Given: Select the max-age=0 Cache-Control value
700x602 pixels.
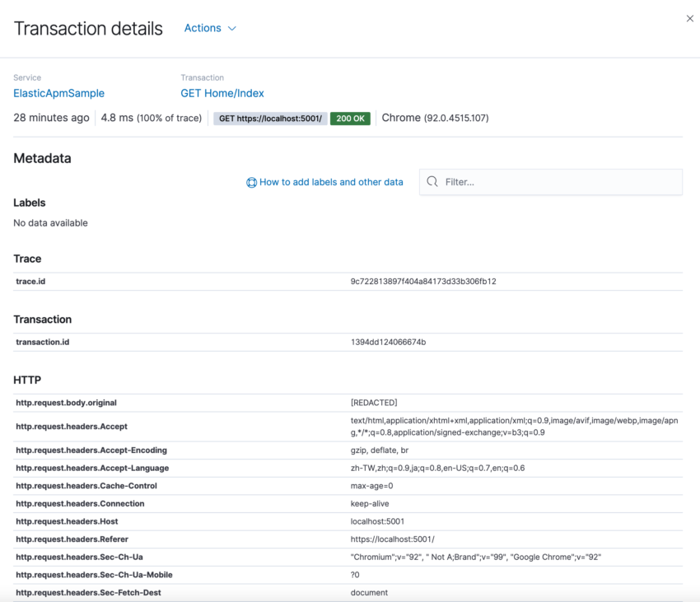Looking at the screenshot, I should (x=371, y=486).
